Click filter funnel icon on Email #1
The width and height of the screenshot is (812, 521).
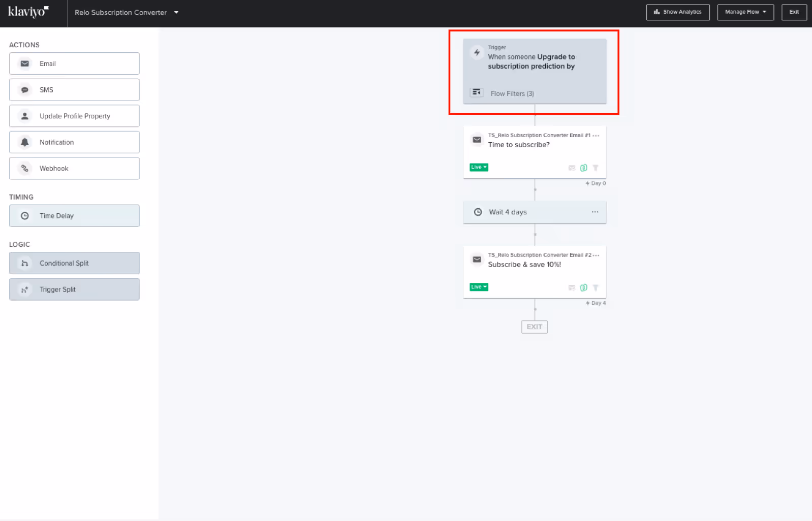coord(596,168)
